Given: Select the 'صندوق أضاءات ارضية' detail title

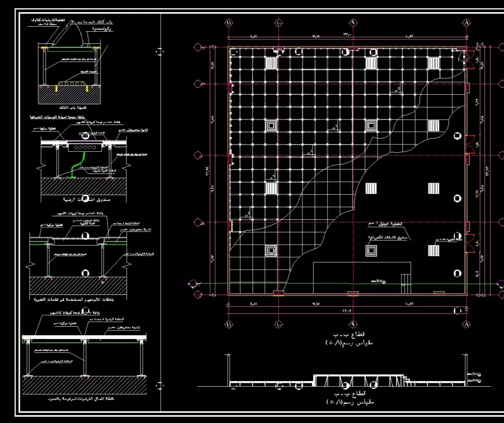Looking at the screenshot, I should click(87, 200).
